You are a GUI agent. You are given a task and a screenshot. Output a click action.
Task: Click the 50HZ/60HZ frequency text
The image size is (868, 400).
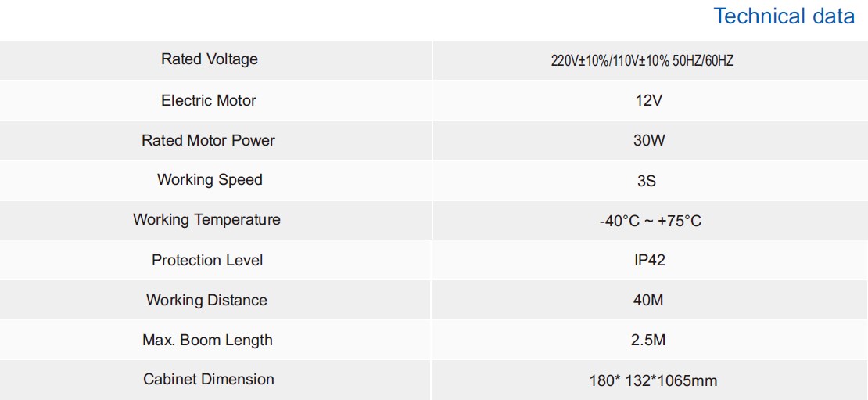pos(701,60)
